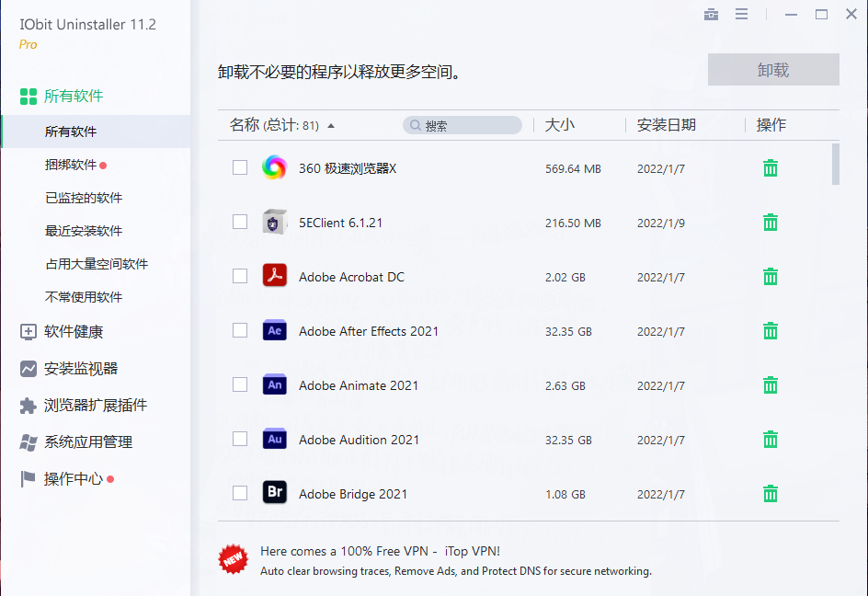Switch to 占用大量空间软件 view
The height and width of the screenshot is (596, 868).
tap(97, 265)
